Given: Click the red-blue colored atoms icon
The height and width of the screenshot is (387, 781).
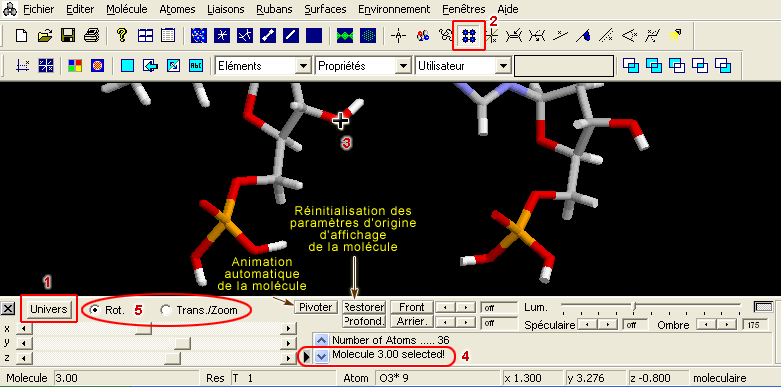Looking at the screenshot, I should pos(423,35).
